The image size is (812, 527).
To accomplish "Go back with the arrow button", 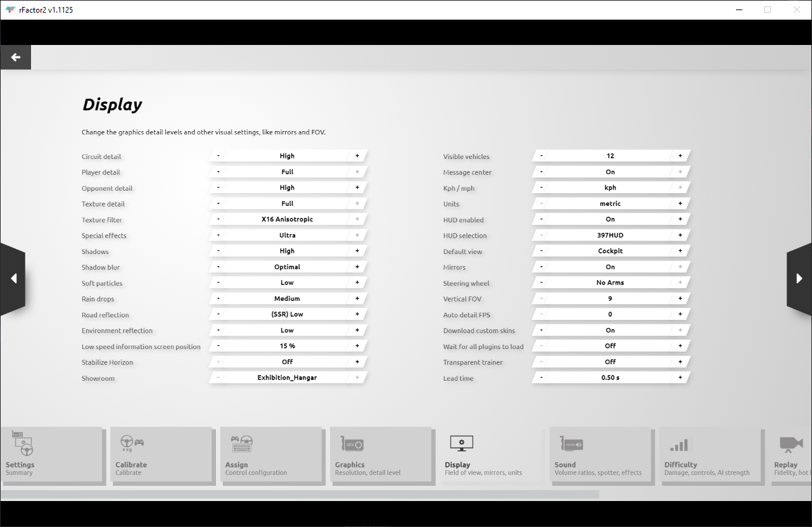I will (x=15, y=57).
